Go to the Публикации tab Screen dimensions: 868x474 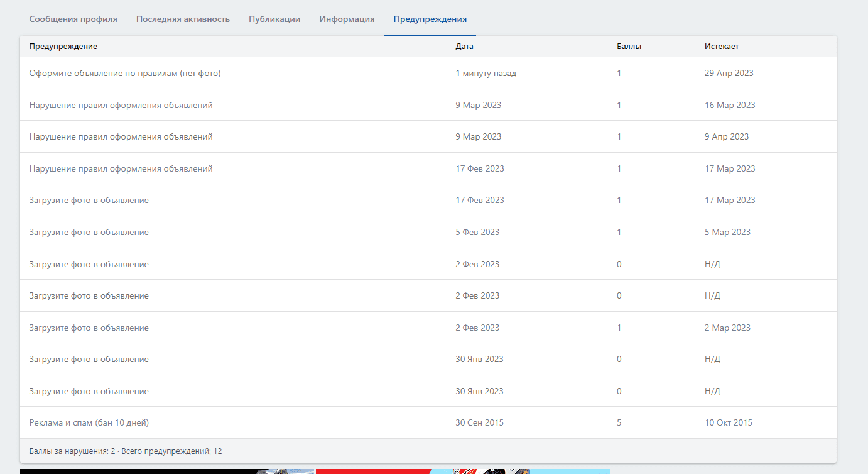pyautogui.click(x=274, y=19)
